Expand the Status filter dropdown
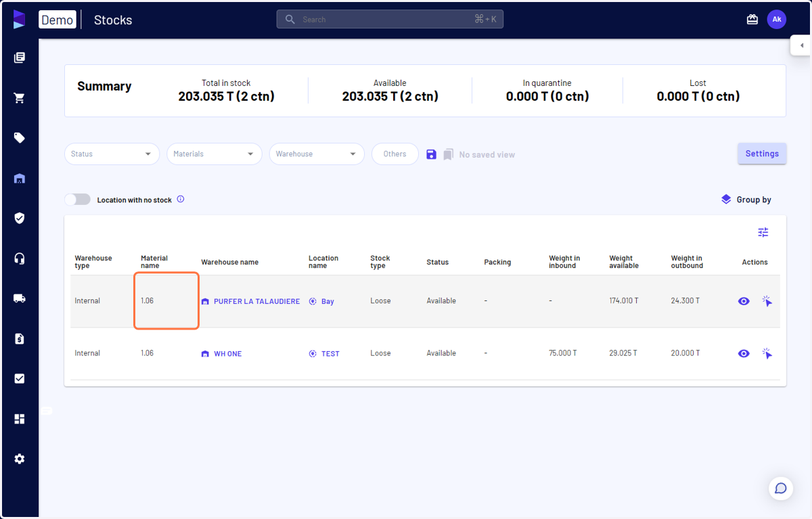This screenshot has width=812, height=519. [x=112, y=154]
